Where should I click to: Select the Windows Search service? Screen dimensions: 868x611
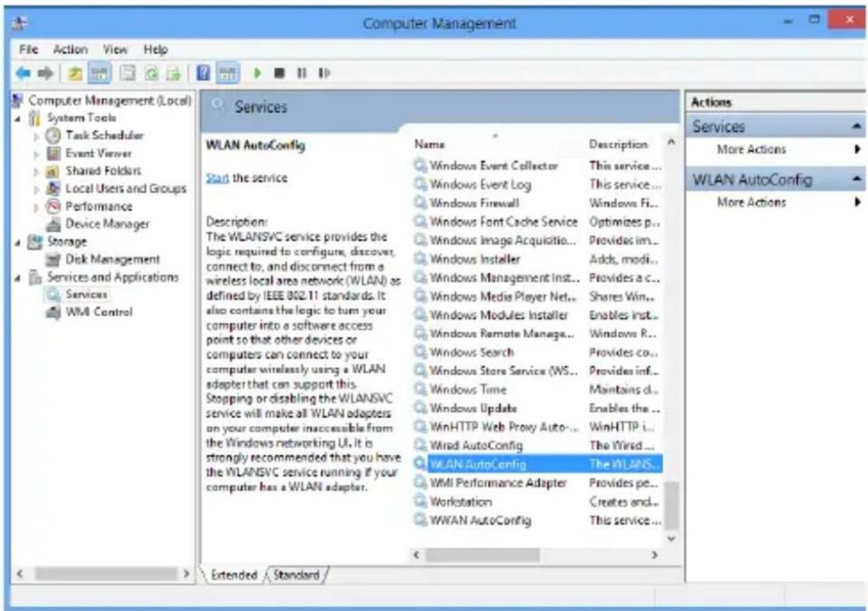(471, 353)
